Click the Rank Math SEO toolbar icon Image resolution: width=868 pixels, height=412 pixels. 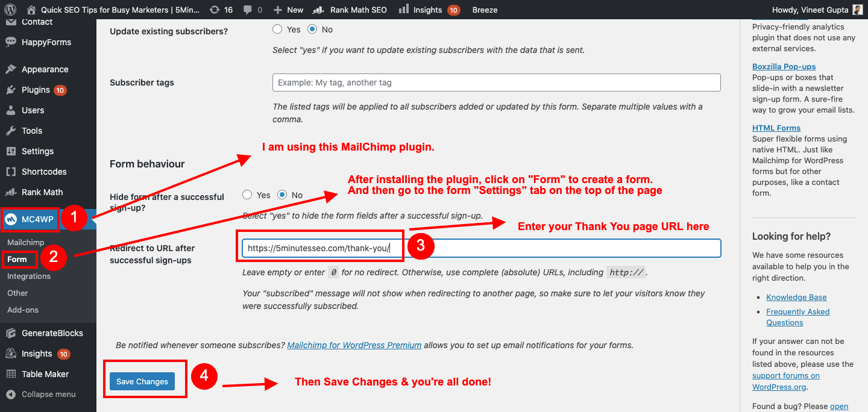click(318, 10)
